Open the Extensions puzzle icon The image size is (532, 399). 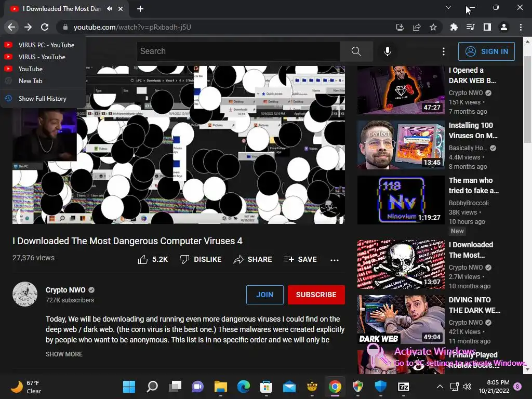click(454, 27)
